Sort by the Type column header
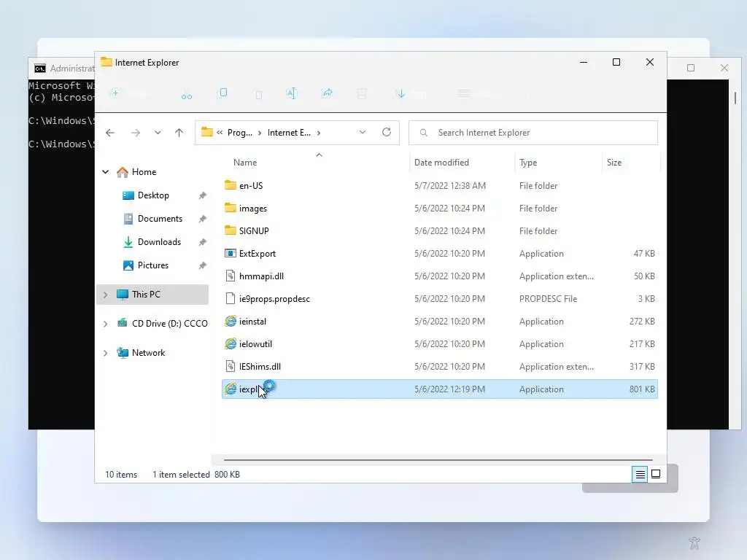Screen dimensions: 747x560 (x=528, y=163)
